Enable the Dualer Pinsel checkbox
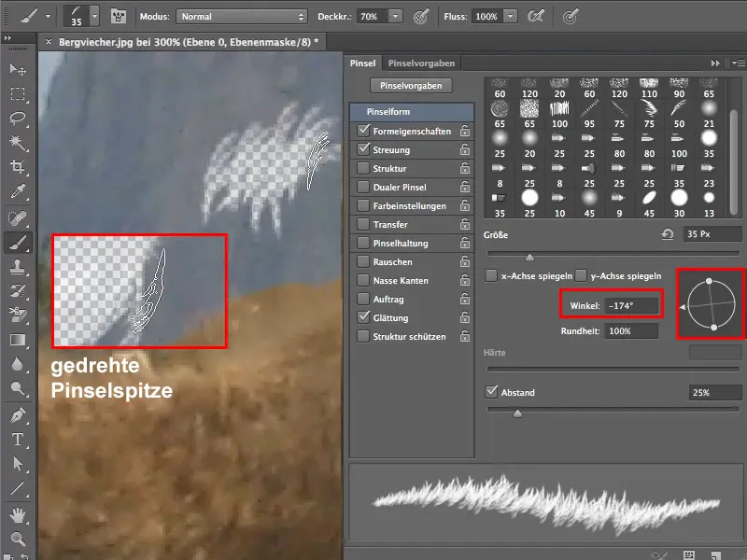Image resolution: width=747 pixels, height=560 pixels. 363,187
